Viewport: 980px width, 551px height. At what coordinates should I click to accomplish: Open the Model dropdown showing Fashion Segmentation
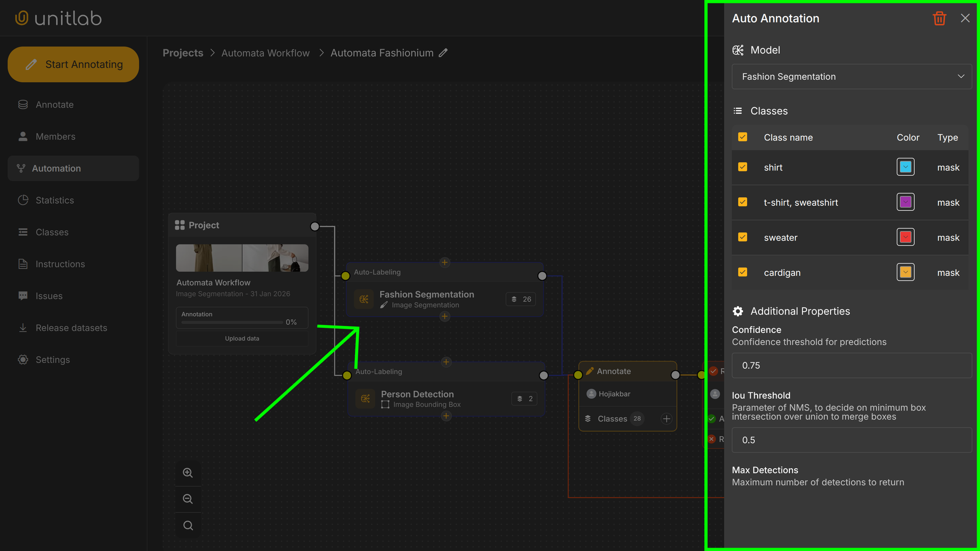tap(851, 76)
